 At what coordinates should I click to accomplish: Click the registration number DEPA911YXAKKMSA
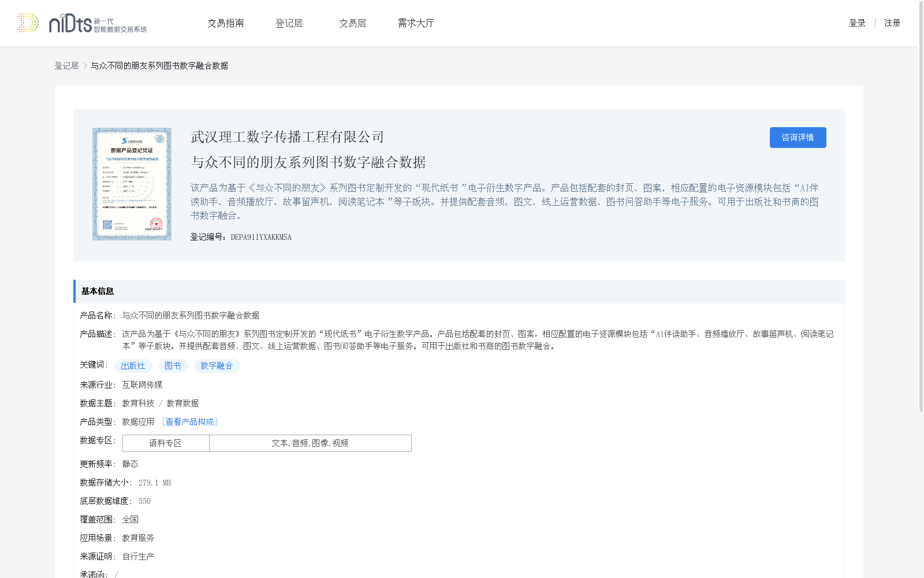click(x=261, y=237)
